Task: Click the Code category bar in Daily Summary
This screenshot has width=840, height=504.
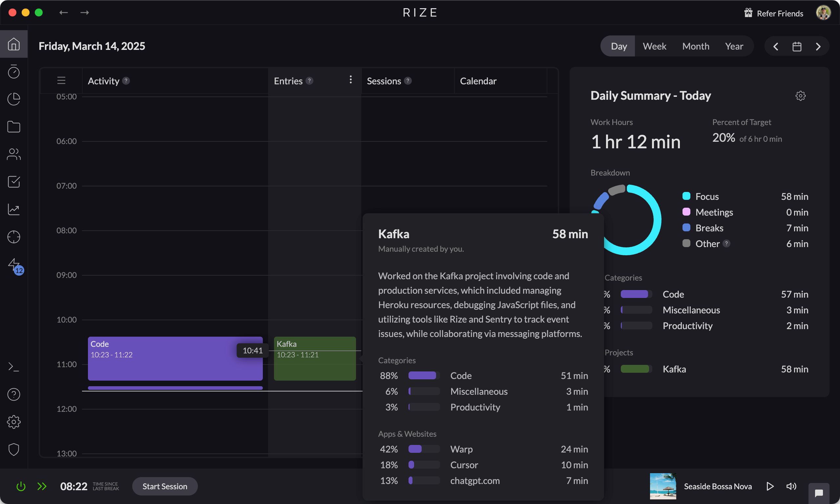Action: pos(636,294)
